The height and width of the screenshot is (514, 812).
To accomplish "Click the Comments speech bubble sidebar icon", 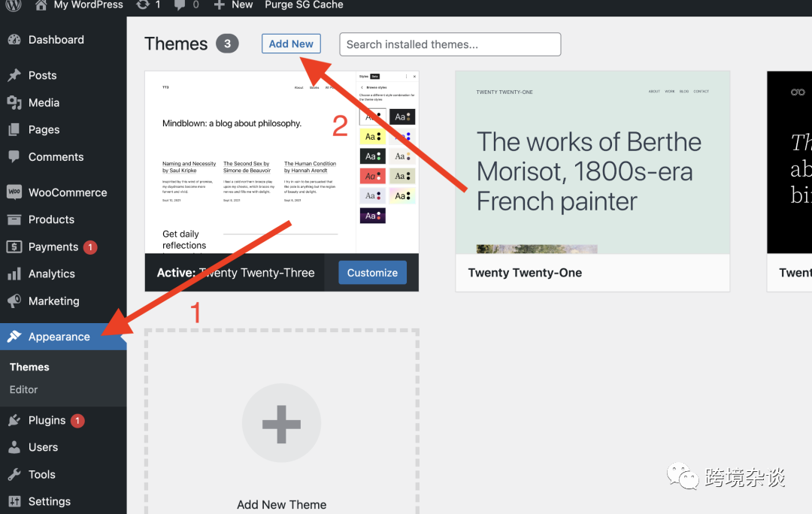I will tap(14, 156).
